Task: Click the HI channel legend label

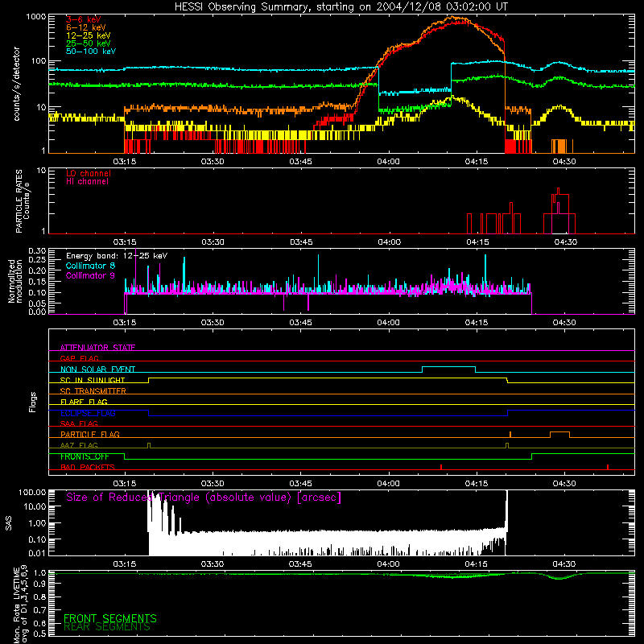Action: click(87, 182)
